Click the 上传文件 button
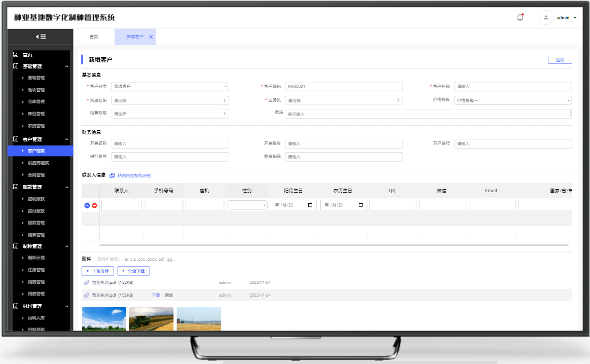The width and height of the screenshot is (590, 364). click(x=98, y=271)
